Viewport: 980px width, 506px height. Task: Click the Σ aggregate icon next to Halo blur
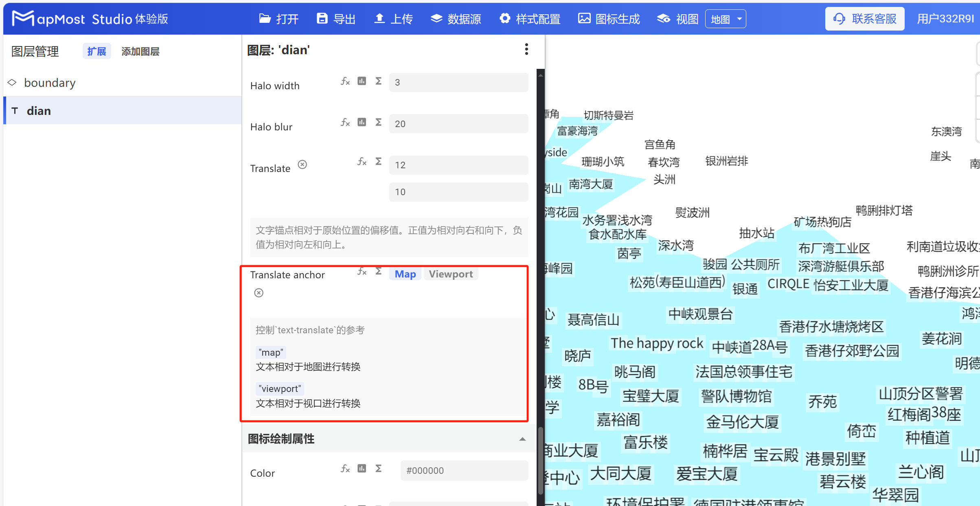click(378, 122)
